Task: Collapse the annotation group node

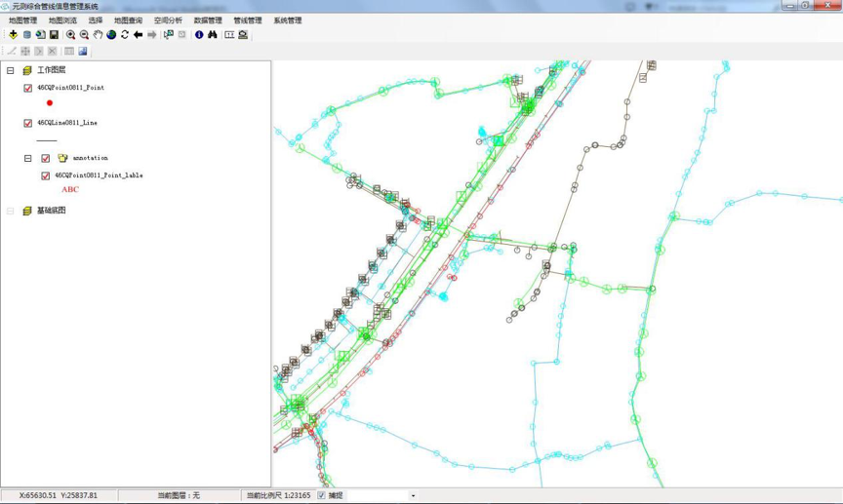Action: pyautogui.click(x=28, y=158)
